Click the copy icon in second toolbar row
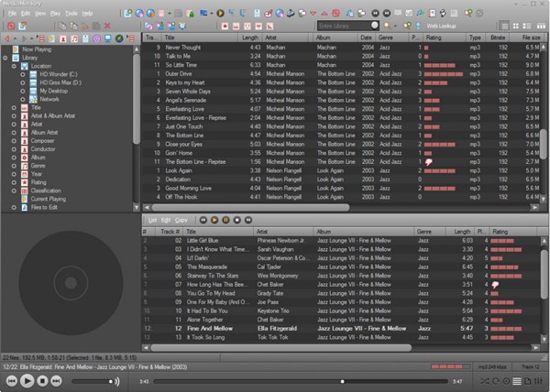550x392 pixels. (x=62, y=26)
